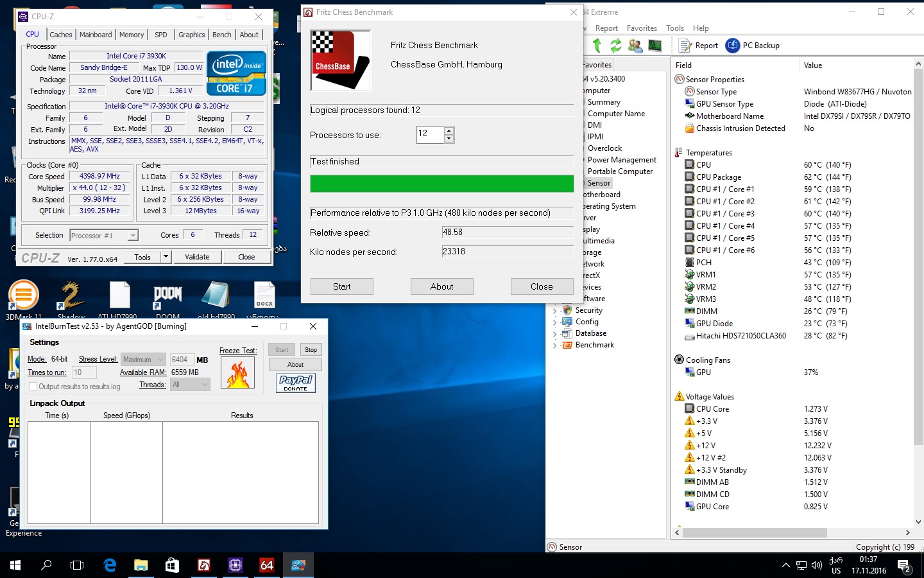This screenshot has width=924, height=578.
Task: Switch to the Memory tab in CPU-Z
Action: pyautogui.click(x=132, y=35)
